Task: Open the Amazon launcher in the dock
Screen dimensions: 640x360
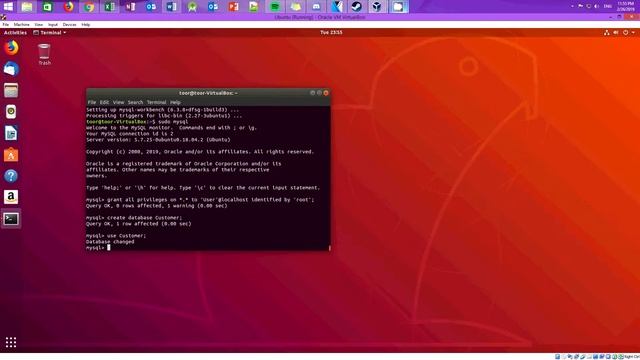Action: pos(11,197)
